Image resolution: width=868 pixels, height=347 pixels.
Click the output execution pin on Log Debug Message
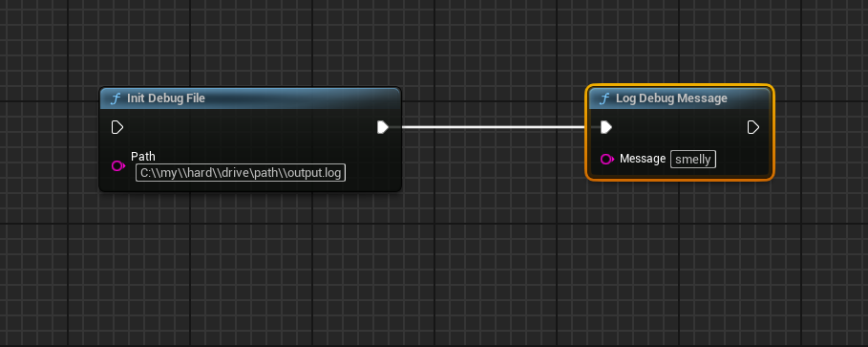(x=752, y=127)
